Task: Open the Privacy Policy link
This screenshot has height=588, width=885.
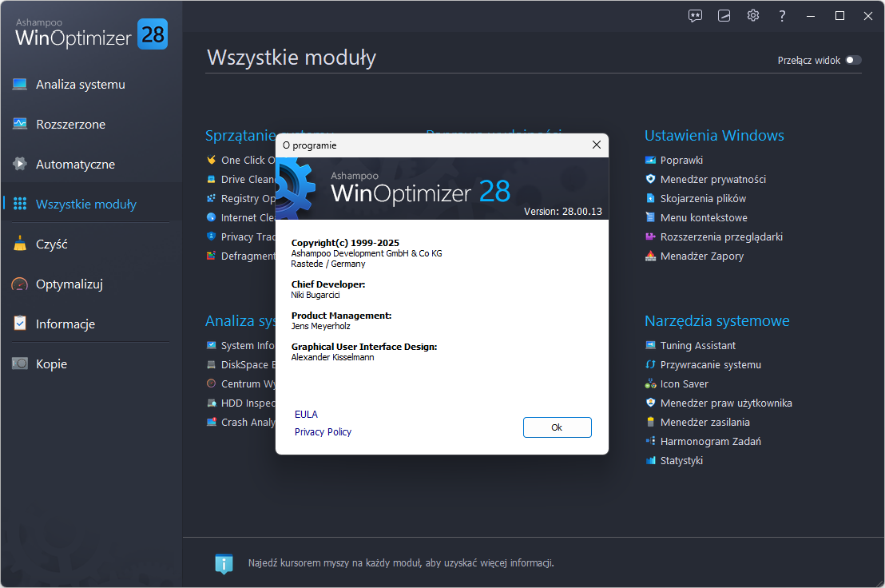Action: point(323,431)
